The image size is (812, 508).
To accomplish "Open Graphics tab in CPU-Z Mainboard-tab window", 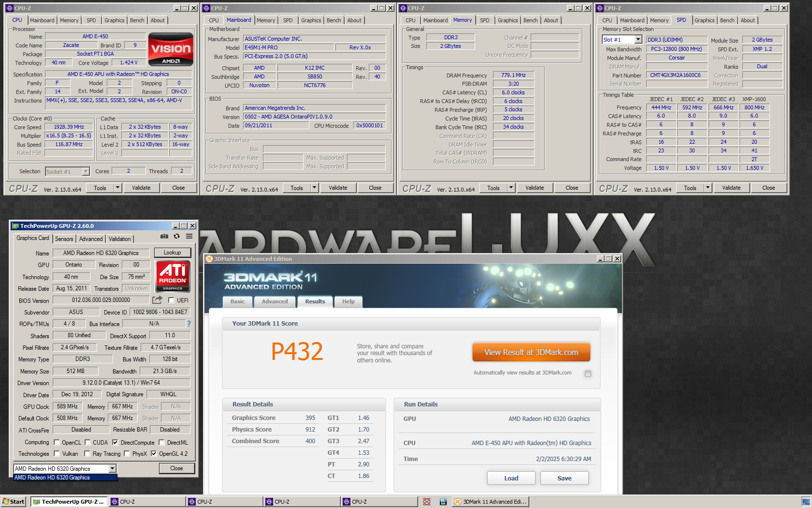I will (311, 20).
